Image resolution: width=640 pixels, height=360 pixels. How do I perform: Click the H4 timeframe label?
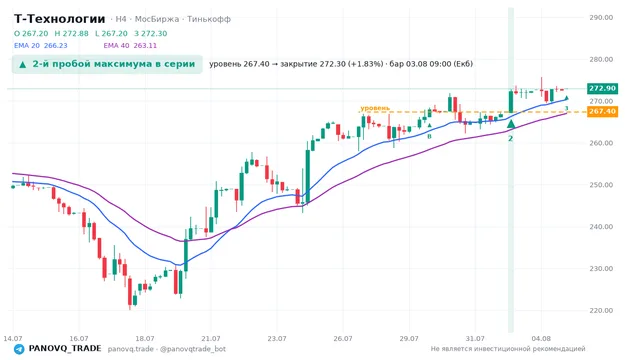click(x=121, y=19)
